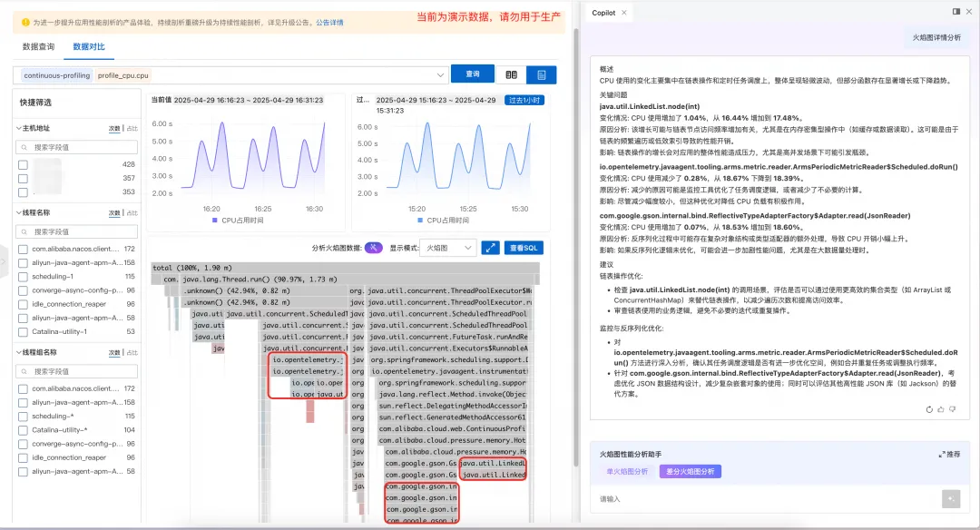Click the 查询 button
980x530 pixels.
coord(473,74)
